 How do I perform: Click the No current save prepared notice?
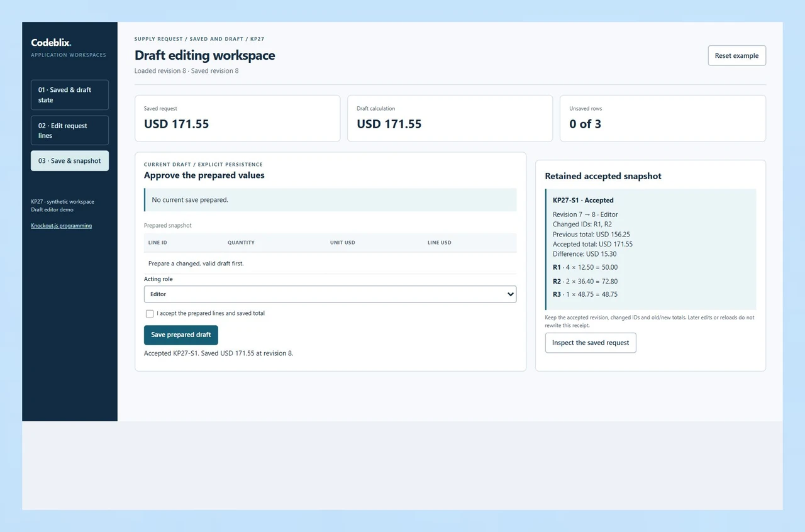coord(330,200)
